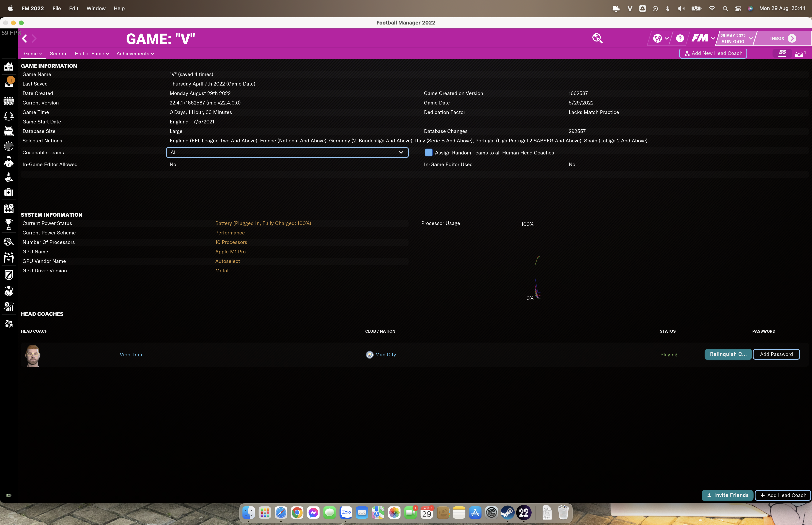Launch Steam from the Dock
The width and height of the screenshot is (812, 525).
click(x=507, y=512)
